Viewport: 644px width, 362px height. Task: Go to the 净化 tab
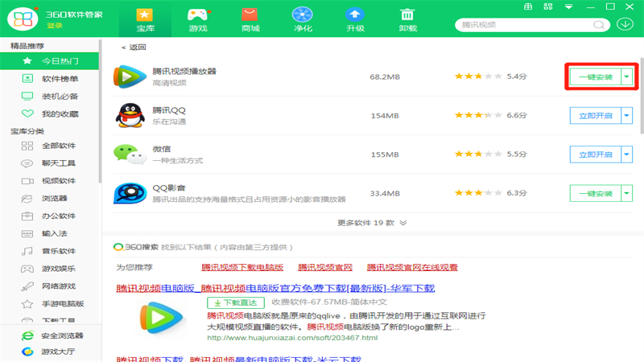(303, 19)
